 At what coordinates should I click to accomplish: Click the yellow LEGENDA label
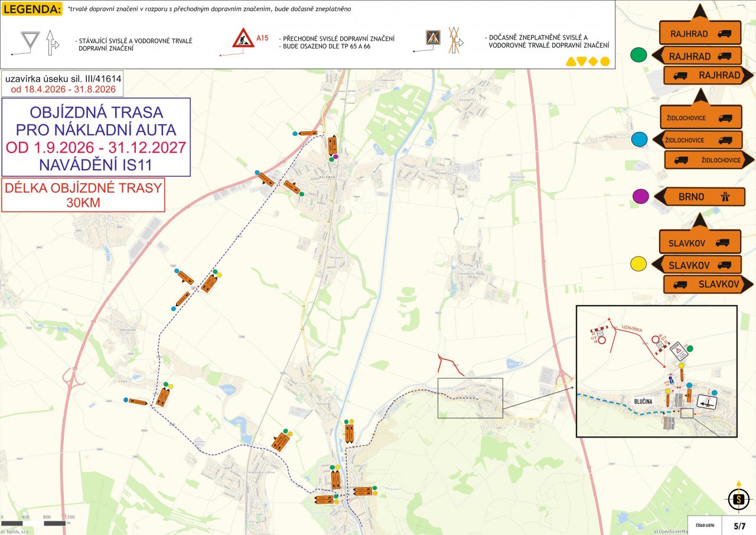point(31,10)
